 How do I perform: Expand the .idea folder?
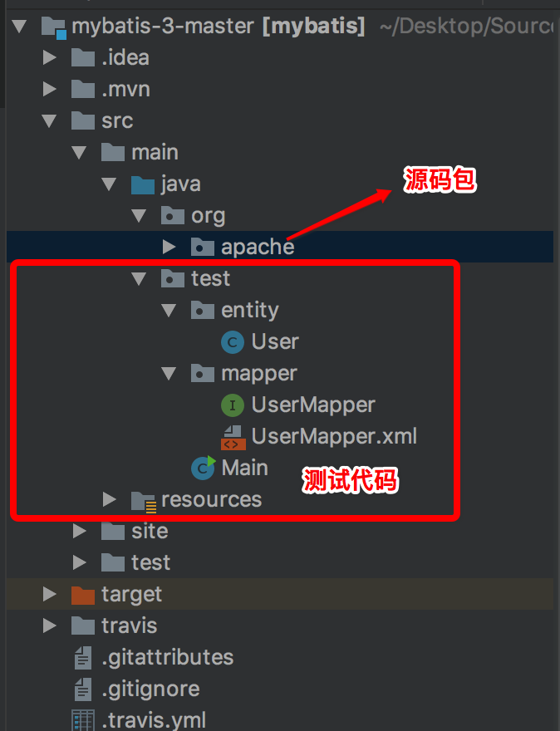pos(49,57)
